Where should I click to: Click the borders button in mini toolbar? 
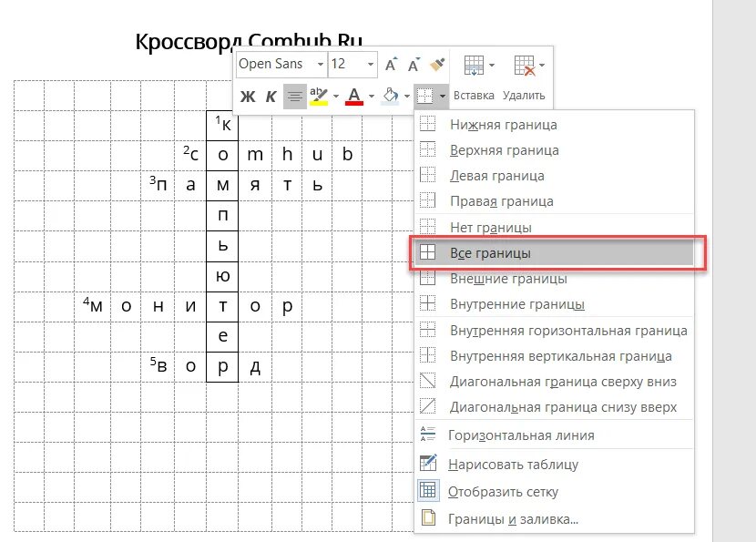point(425,97)
